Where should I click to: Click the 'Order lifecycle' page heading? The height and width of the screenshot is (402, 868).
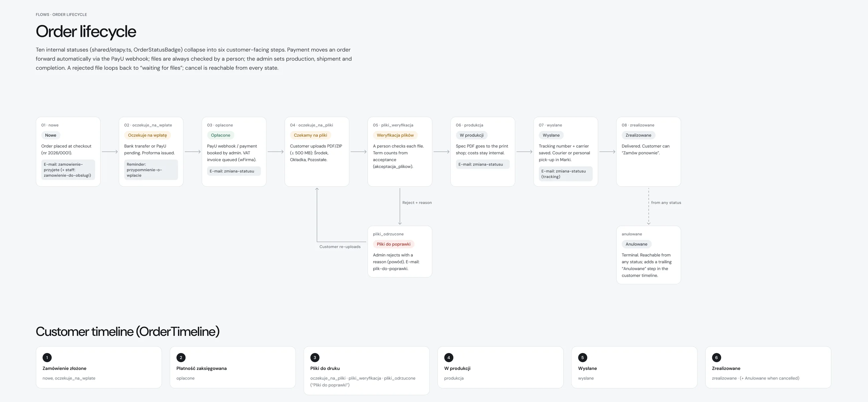tap(86, 31)
